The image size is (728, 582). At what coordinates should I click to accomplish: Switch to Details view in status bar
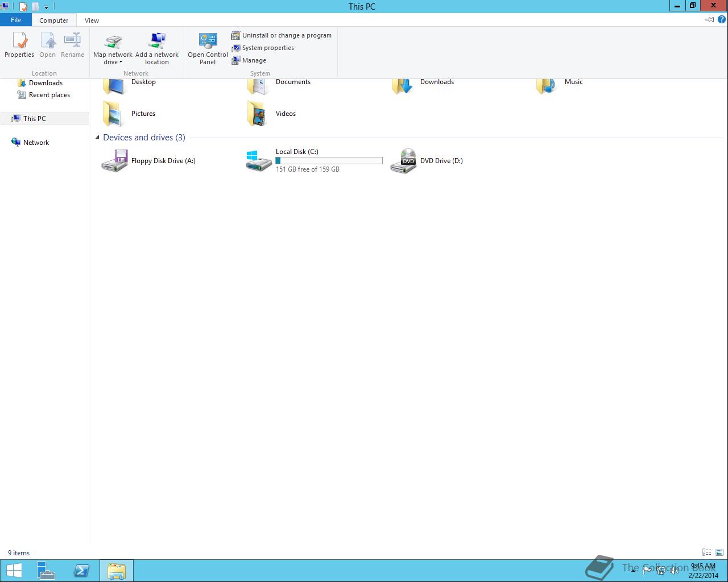click(706, 552)
